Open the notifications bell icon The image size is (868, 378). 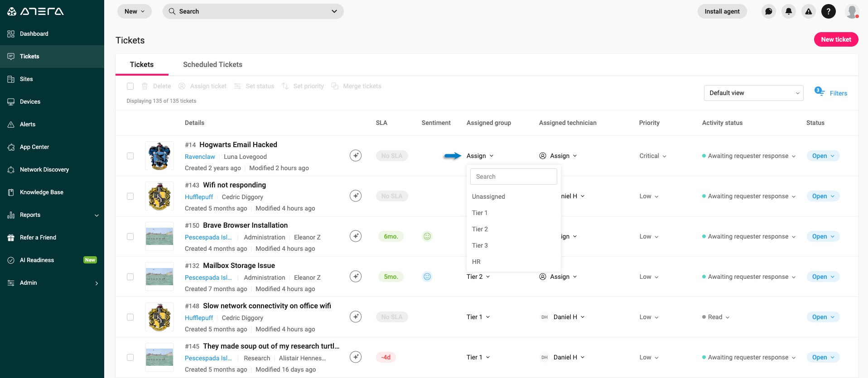(x=788, y=11)
